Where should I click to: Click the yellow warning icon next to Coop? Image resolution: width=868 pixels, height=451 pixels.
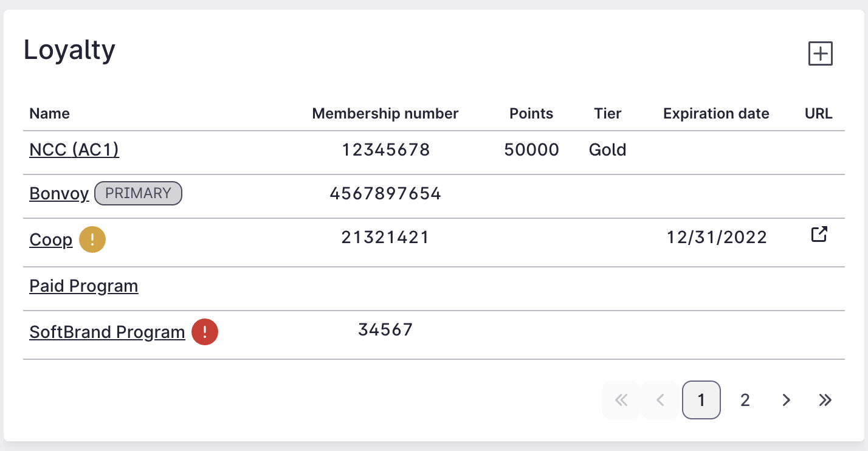pyautogui.click(x=92, y=239)
